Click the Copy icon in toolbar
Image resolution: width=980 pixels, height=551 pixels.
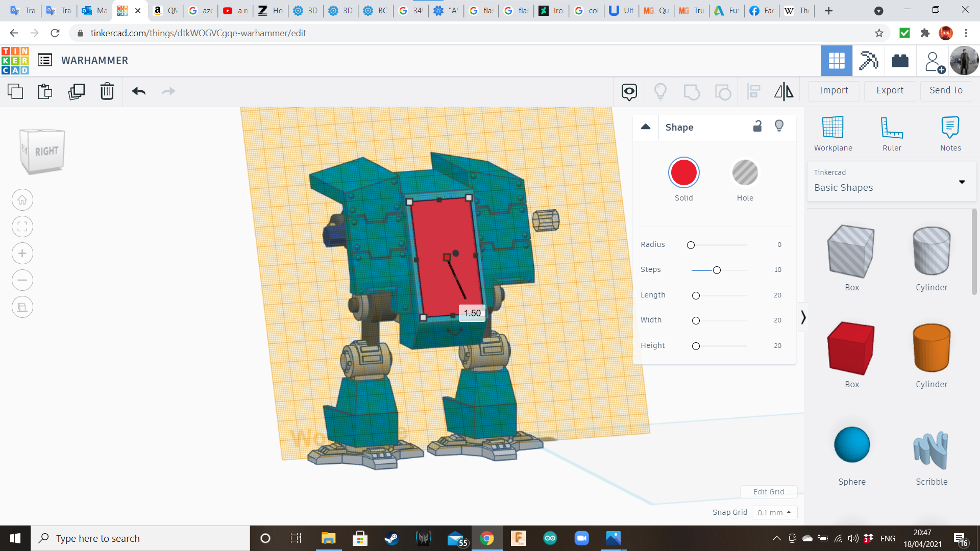coord(15,91)
